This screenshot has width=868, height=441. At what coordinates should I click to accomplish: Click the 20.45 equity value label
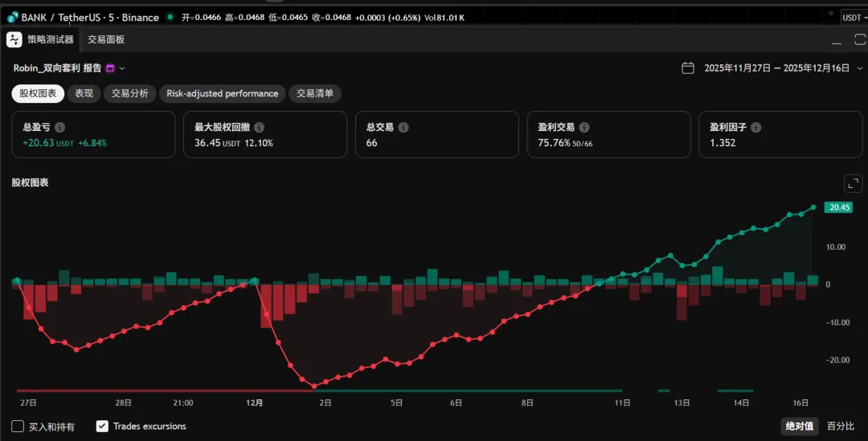click(x=840, y=207)
